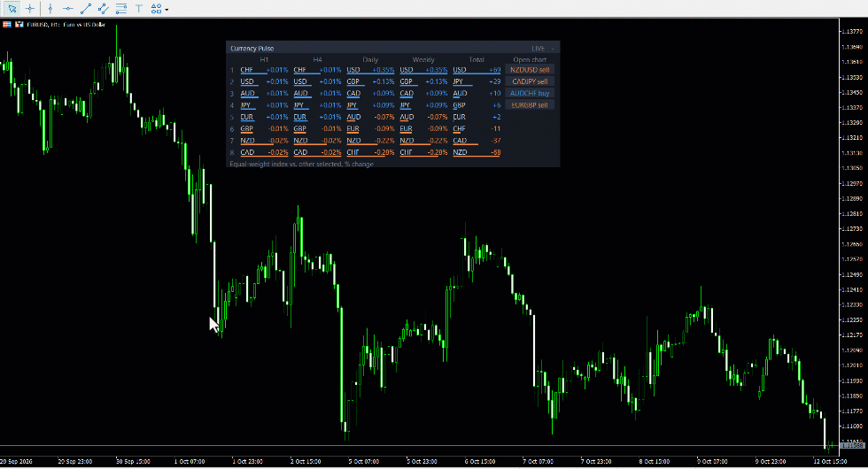Click GBP in Daily row 2
The width and height of the screenshot is (868, 469).
353,81
